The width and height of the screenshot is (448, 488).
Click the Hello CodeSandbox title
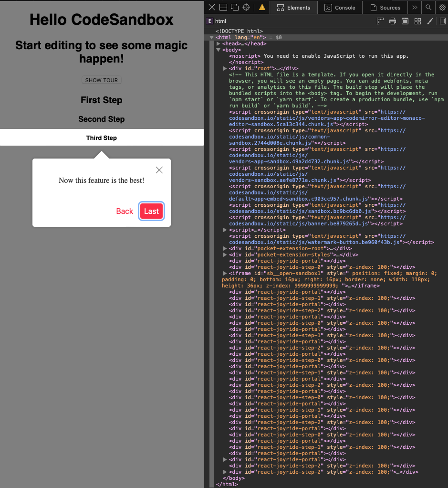click(x=102, y=20)
